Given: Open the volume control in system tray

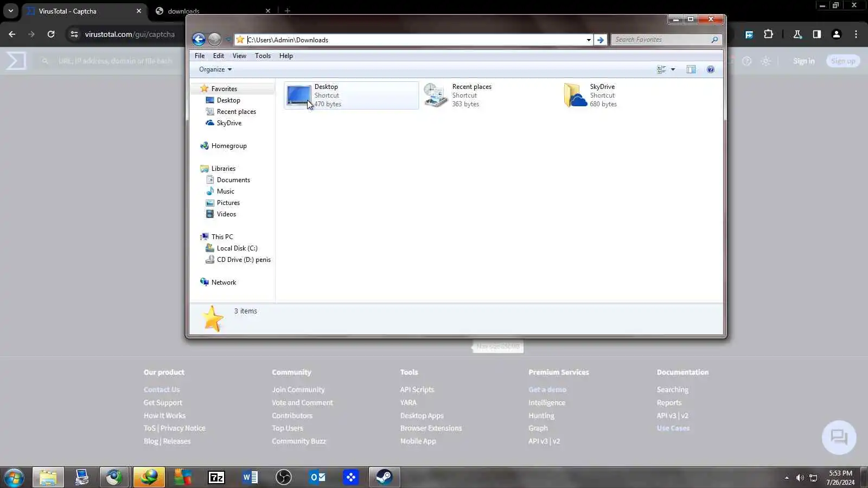Looking at the screenshot, I should point(800,478).
